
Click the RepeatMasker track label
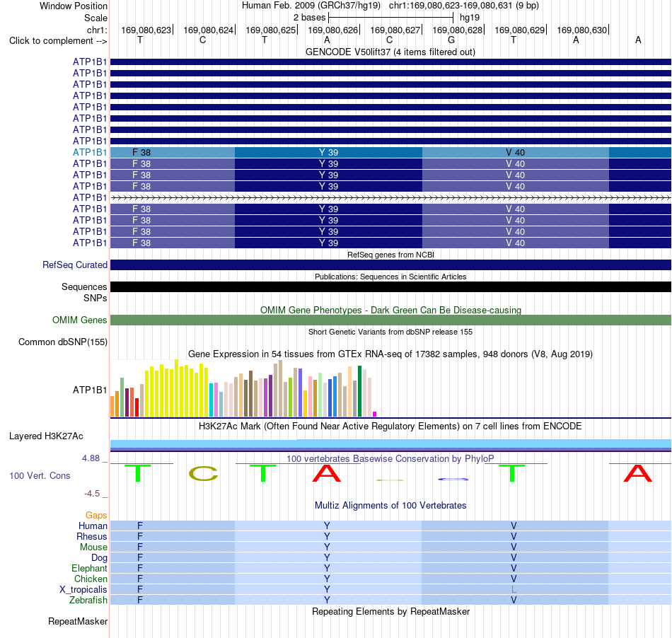pyautogui.click(x=78, y=621)
